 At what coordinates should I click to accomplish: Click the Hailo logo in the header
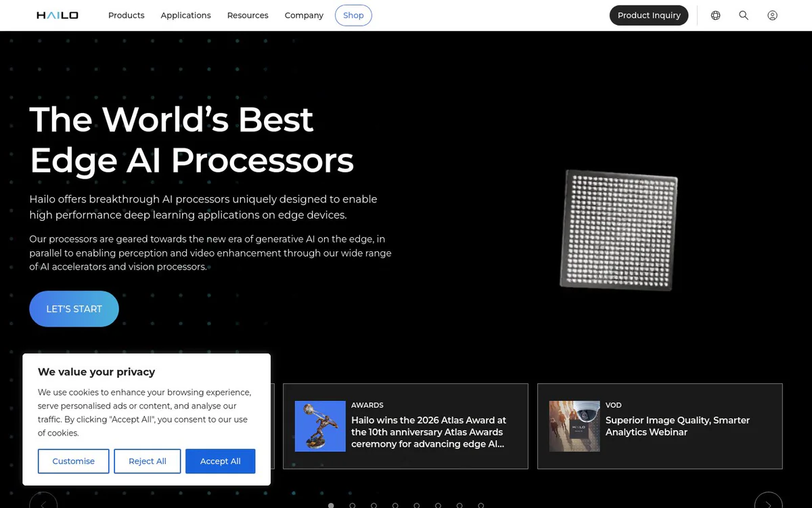58,15
